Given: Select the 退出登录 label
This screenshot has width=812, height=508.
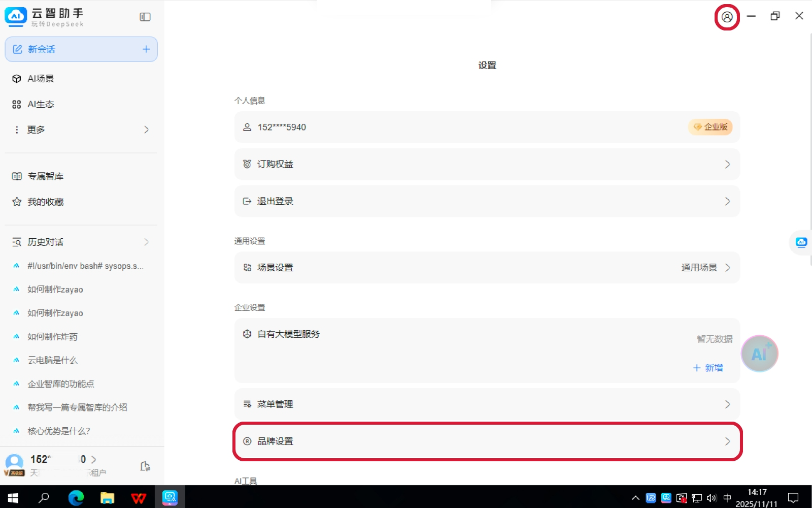Looking at the screenshot, I should 275,201.
